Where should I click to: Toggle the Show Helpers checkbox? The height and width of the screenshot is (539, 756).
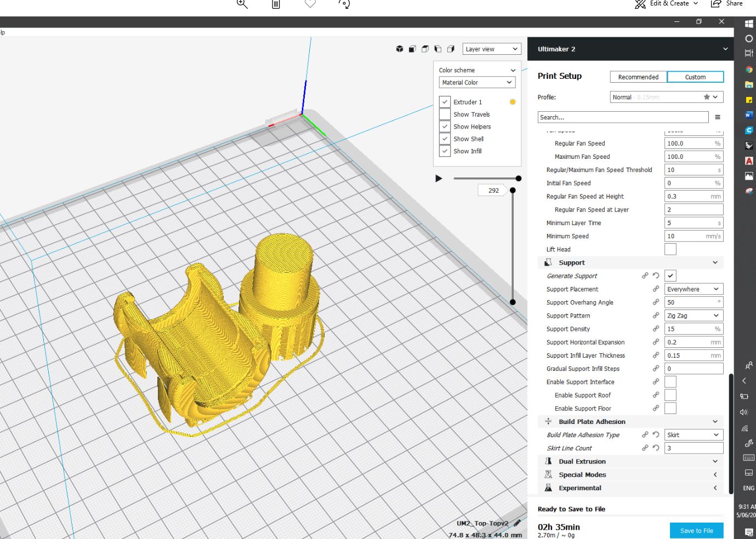pyautogui.click(x=445, y=127)
